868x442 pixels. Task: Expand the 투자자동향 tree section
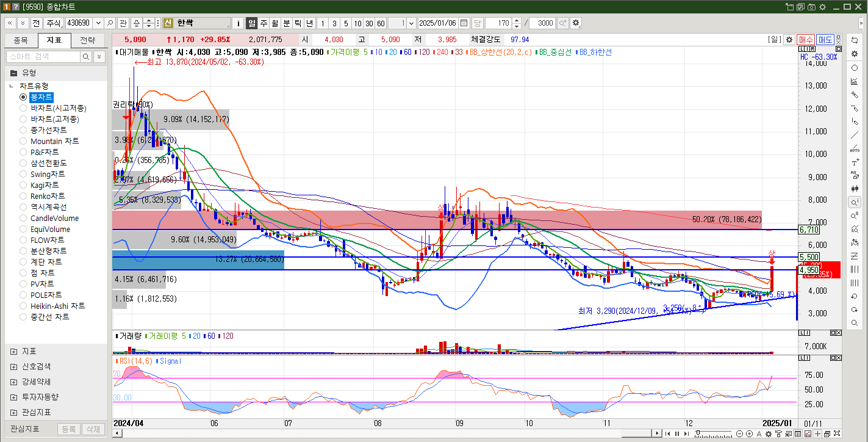pos(14,396)
